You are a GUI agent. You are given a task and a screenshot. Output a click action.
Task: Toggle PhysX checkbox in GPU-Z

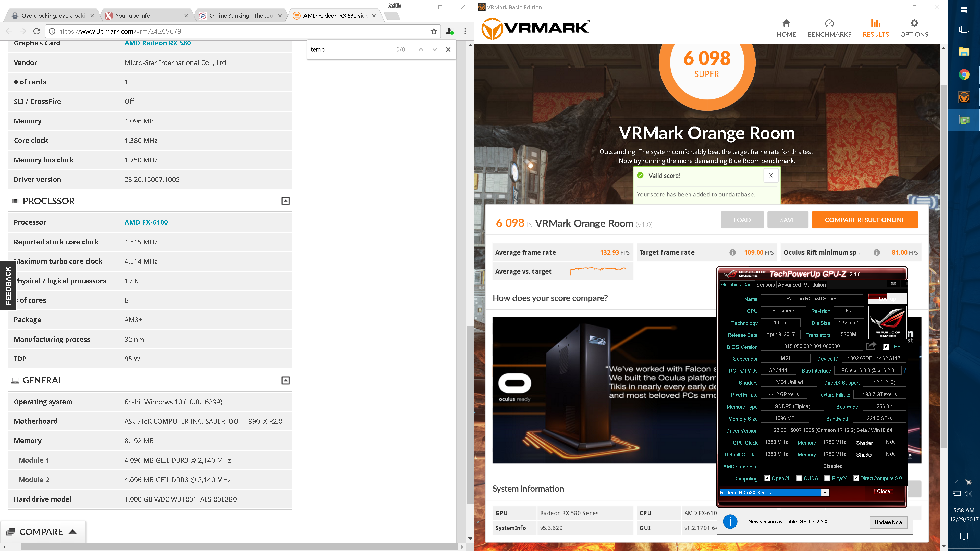coord(827,478)
